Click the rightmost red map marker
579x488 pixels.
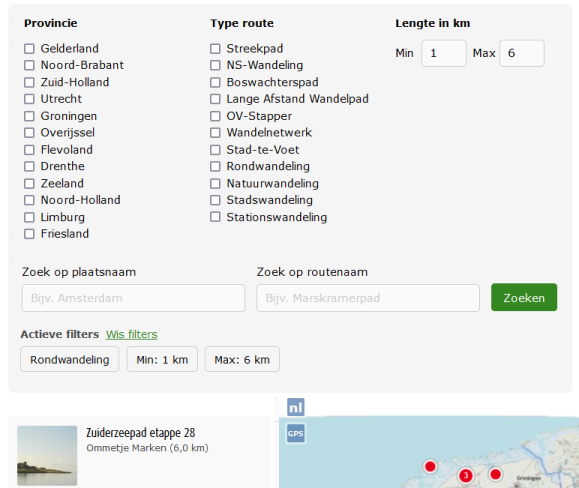496,474
